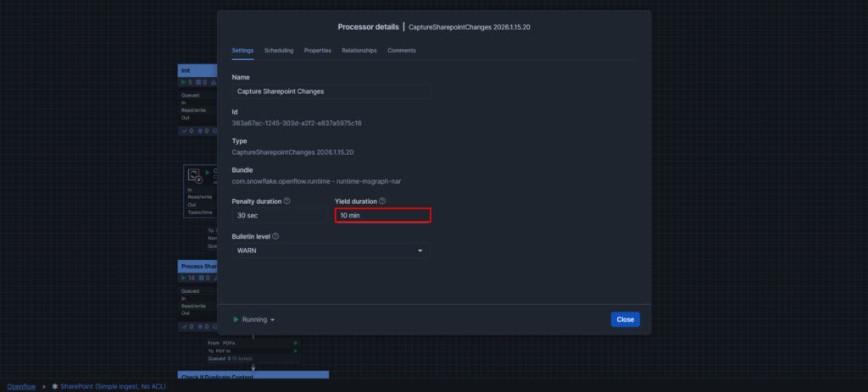View the Comments tab
This screenshot has height=392, width=868.
[401, 50]
